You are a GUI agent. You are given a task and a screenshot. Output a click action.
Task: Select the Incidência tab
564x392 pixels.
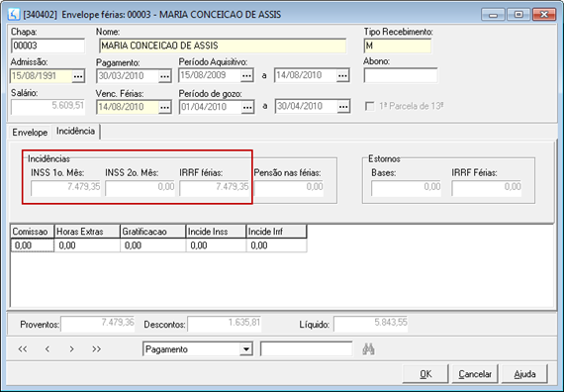tap(75, 131)
